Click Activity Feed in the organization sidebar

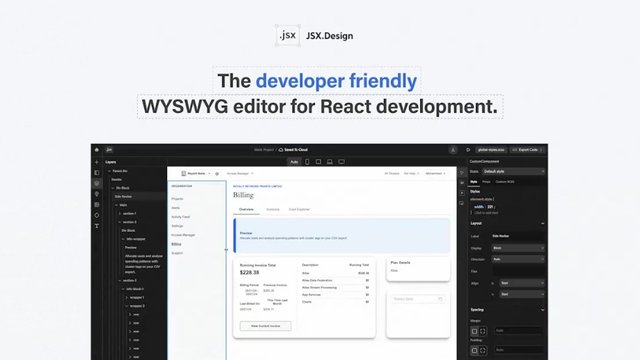(180, 217)
